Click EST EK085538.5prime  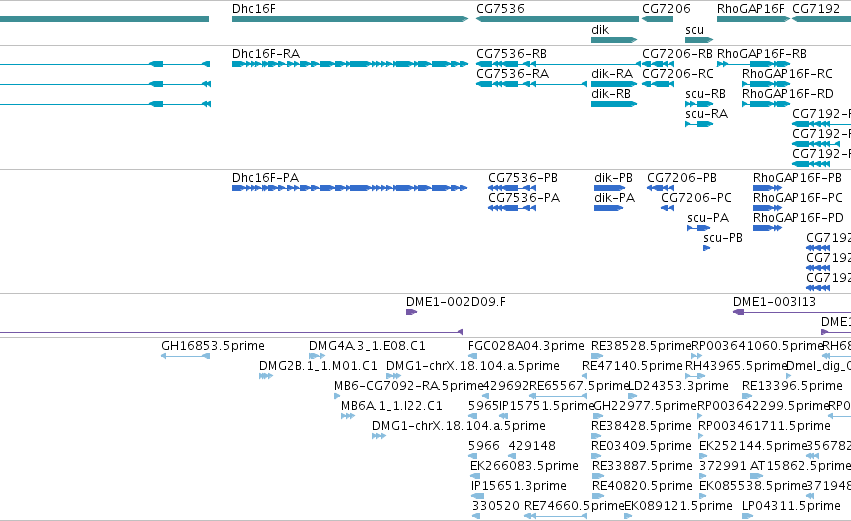click(703, 497)
